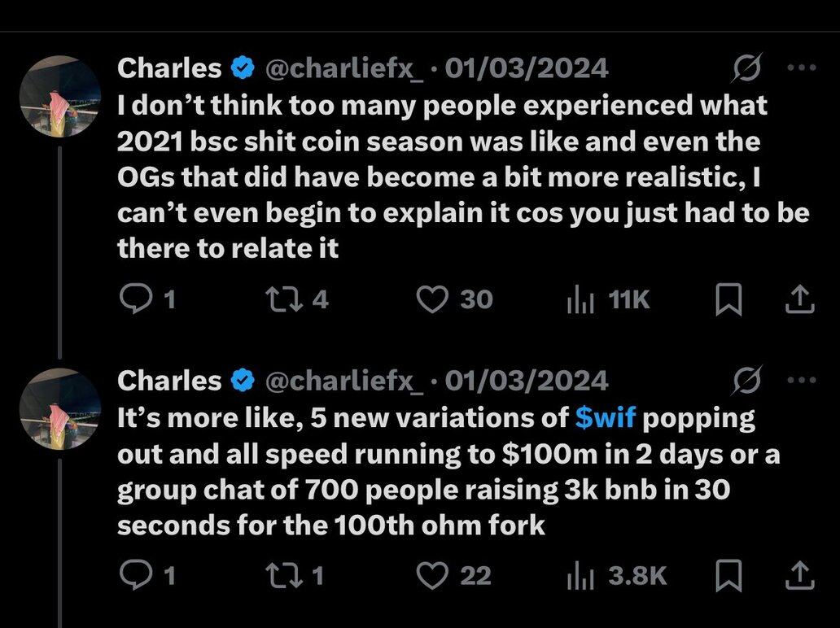Open more options menu on second tweet
The width and height of the screenshot is (840, 628).
[x=802, y=380]
